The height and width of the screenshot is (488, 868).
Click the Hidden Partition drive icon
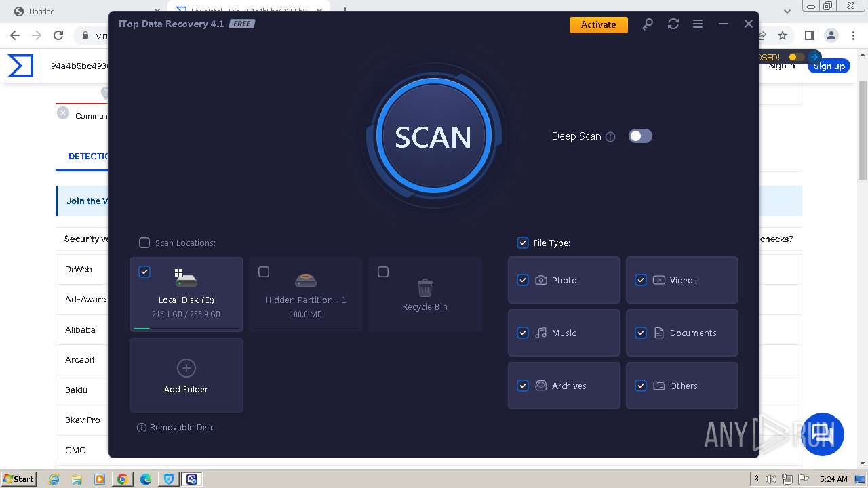tap(306, 279)
